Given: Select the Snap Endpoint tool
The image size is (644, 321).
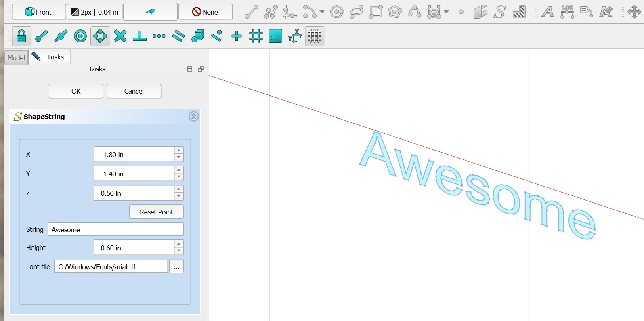Looking at the screenshot, I should (42, 36).
